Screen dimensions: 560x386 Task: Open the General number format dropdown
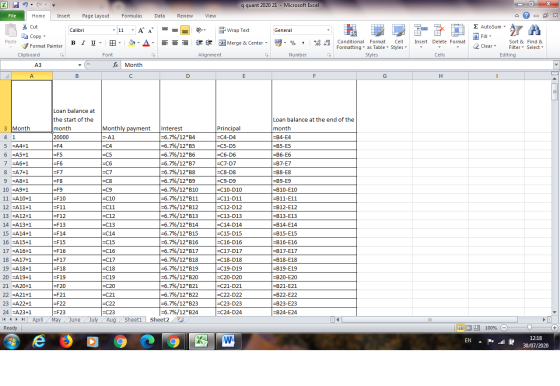pos(328,30)
